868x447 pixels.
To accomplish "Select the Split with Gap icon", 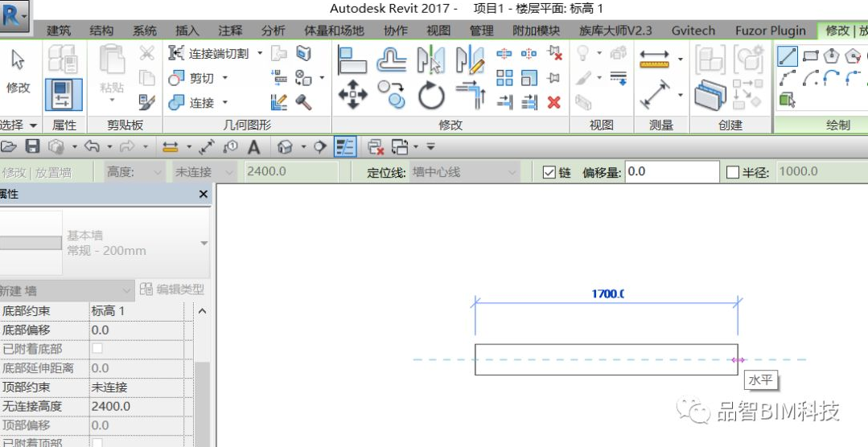I will tap(529, 53).
